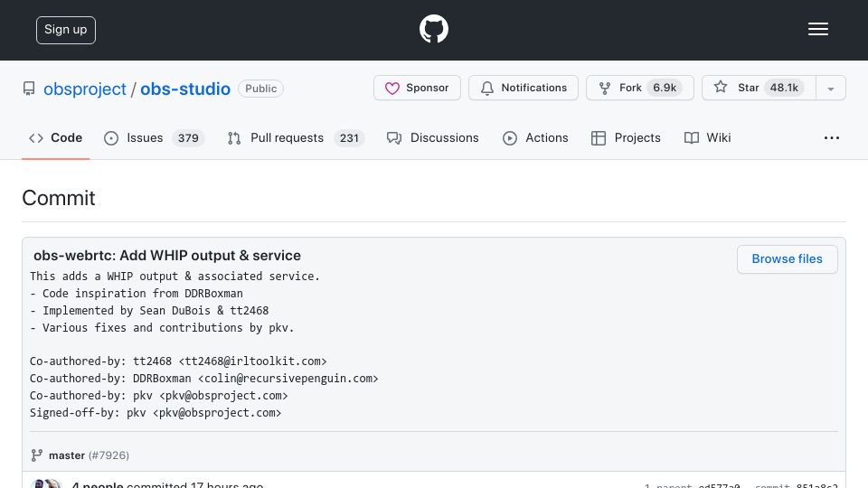Open the Projects tab
868x488 pixels.
626,137
